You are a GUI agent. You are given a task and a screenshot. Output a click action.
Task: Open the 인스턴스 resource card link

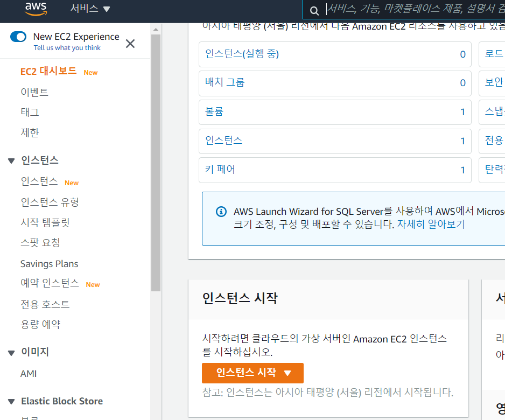[x=223, y=141]
